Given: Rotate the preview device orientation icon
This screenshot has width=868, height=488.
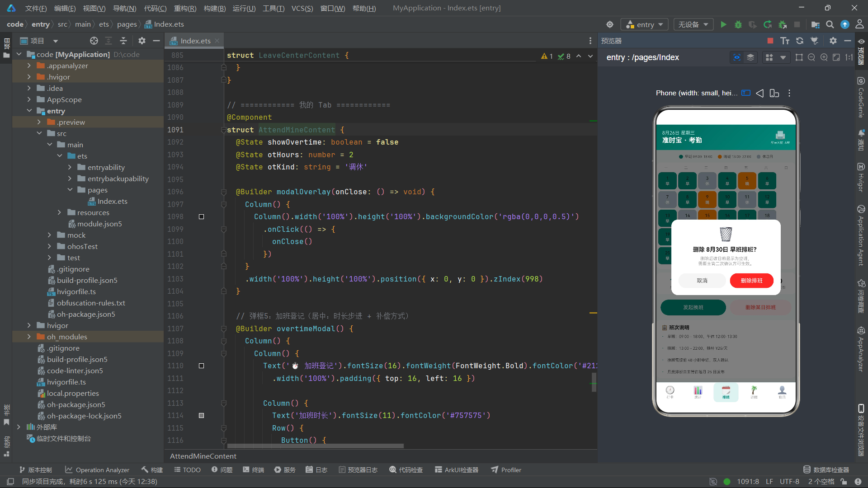Looking at the screenshot, I should pos(774,93).
